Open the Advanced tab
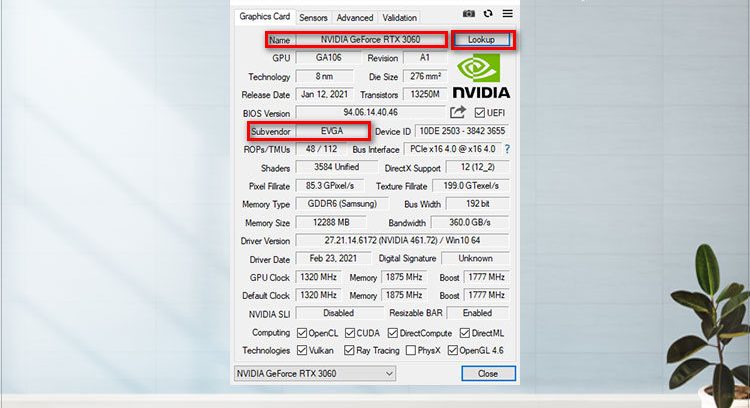 pos(355,18)
